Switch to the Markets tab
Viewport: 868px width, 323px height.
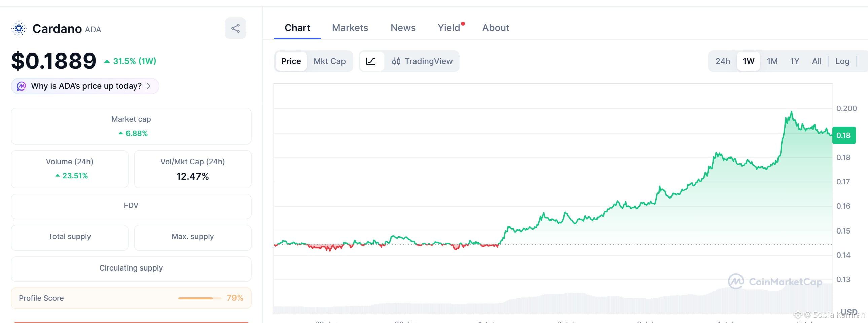click(350, 28)
